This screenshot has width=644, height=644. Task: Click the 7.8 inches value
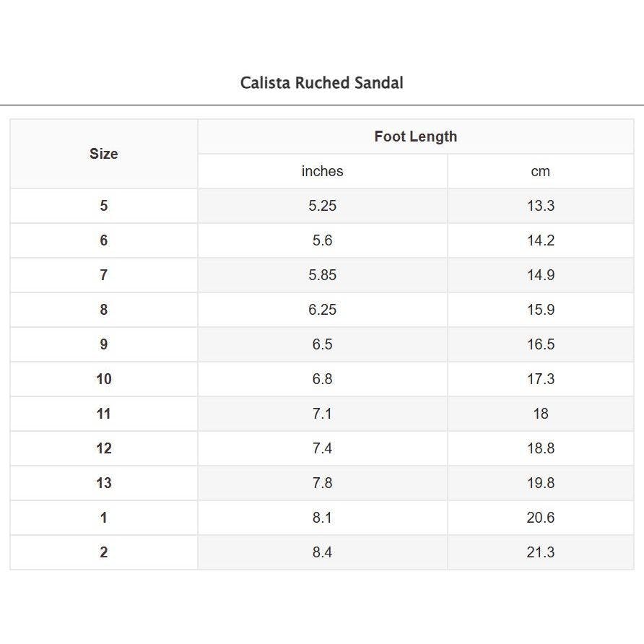point(323,483)
